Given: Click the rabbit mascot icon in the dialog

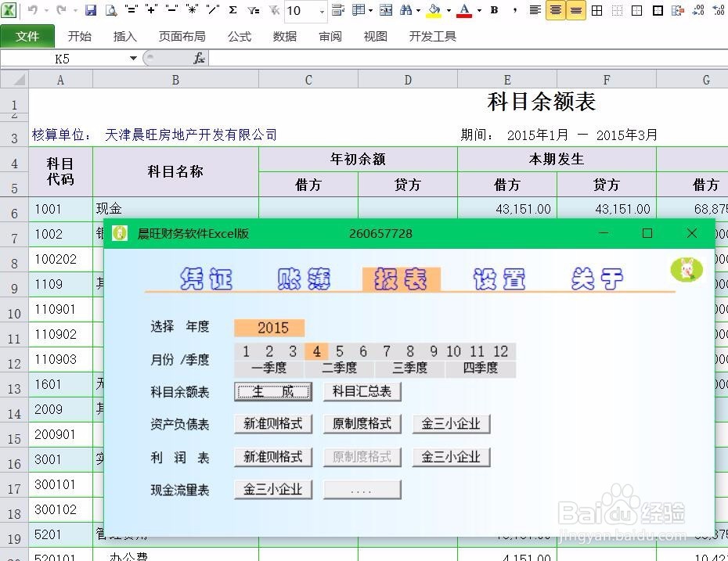Looking at the screenshot, I should [x=687, y=269].
